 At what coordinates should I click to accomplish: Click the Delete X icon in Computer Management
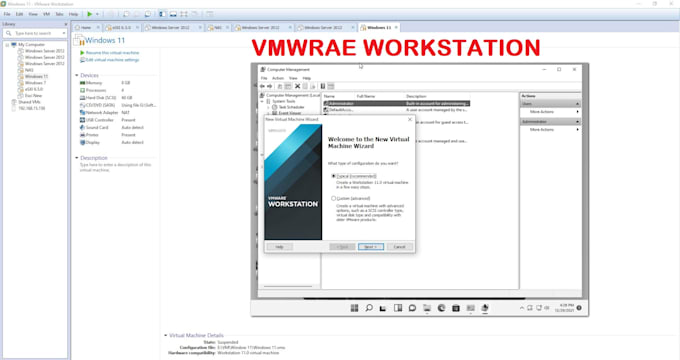click(298, 86)
